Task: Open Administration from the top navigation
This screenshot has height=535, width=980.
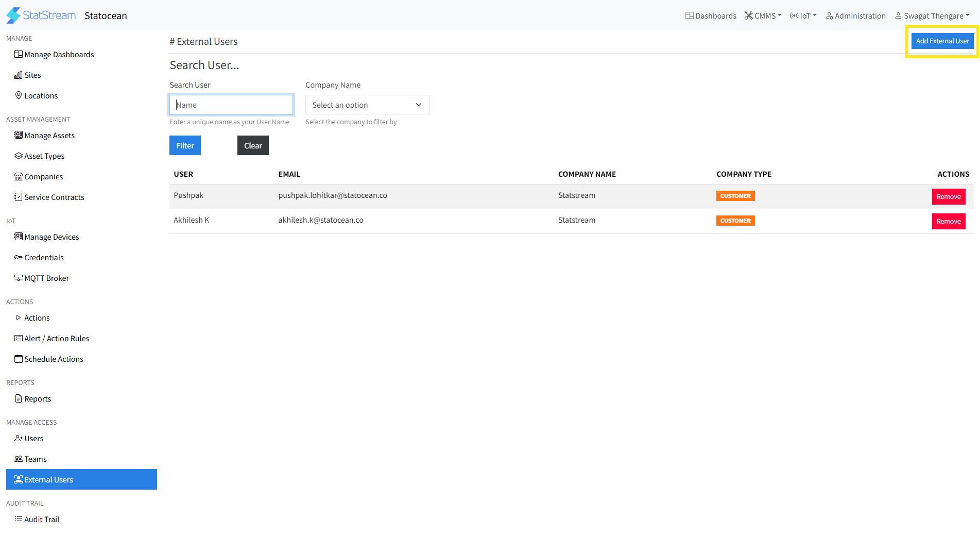Action: tap(855, 16)
